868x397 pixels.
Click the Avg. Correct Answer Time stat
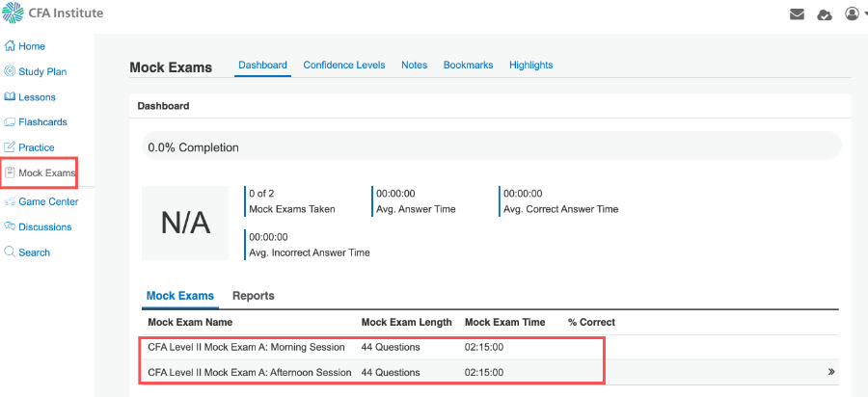560,201
